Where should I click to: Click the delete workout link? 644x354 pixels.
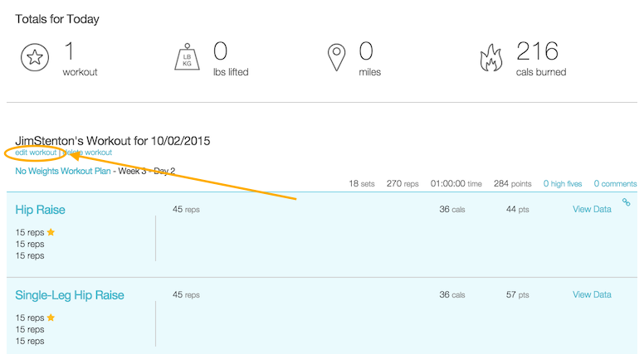[88, 153]
